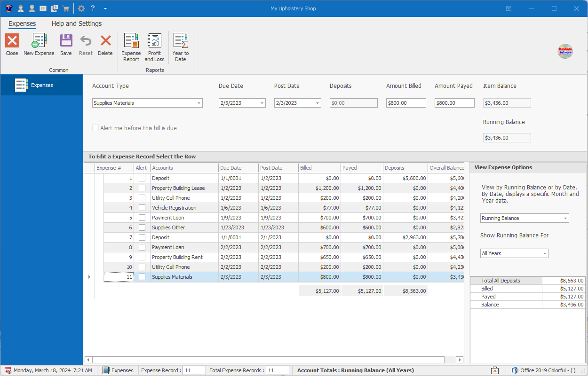Run the Year to Date report
588x376 pixels.
(x=180, y=46)
